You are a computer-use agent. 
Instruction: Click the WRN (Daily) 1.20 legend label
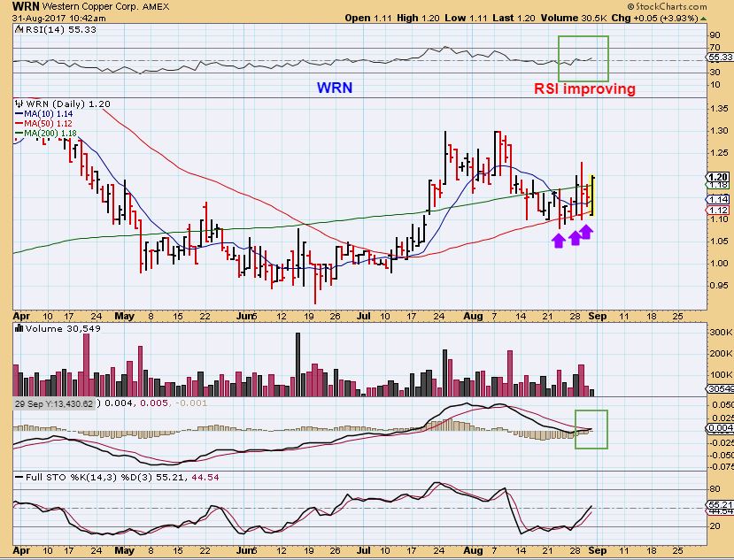tap(68, 104)
